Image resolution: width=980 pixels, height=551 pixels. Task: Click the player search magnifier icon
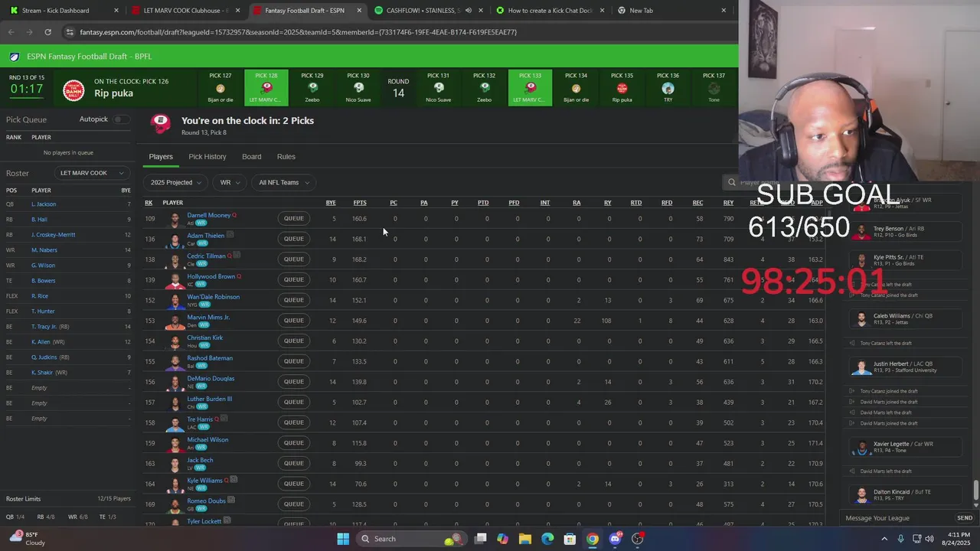click(732, 182)
